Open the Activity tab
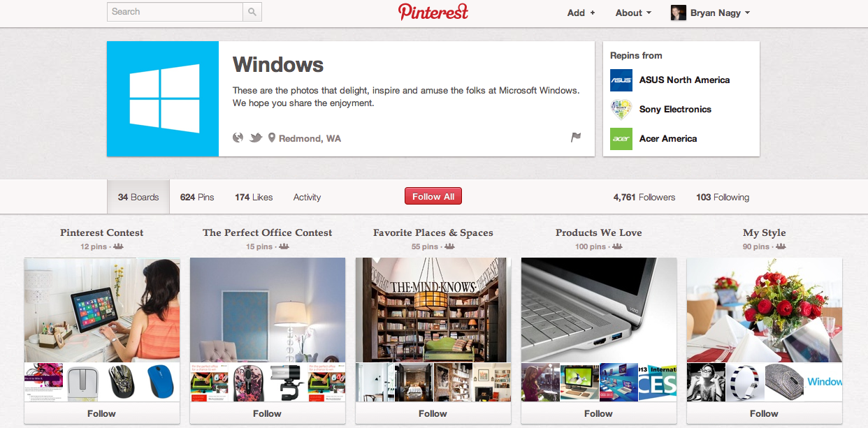The image size is (868, 428). (307, 198)
